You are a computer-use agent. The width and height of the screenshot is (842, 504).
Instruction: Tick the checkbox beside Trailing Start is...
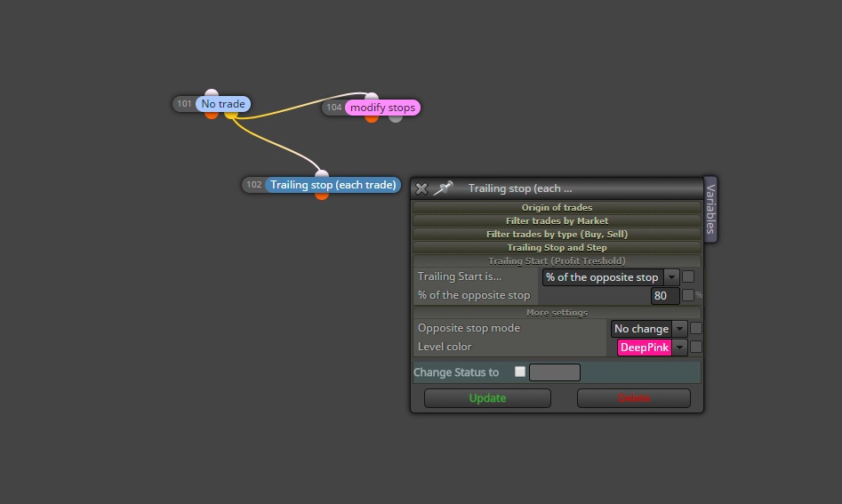coord(688,276)
